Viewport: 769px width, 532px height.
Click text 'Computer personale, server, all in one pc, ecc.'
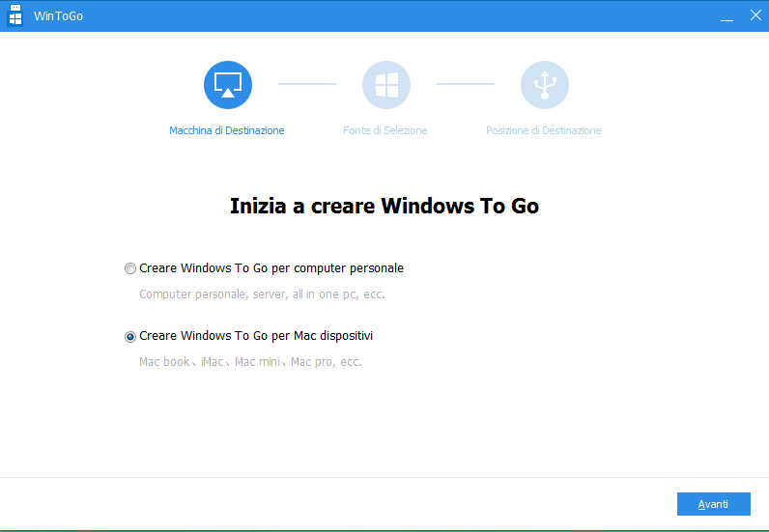pyautogui.click(x=262, y=294)
